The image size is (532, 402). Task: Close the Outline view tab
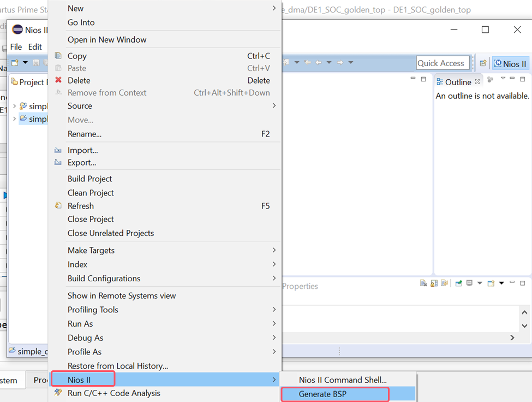(x=477, y=81)
